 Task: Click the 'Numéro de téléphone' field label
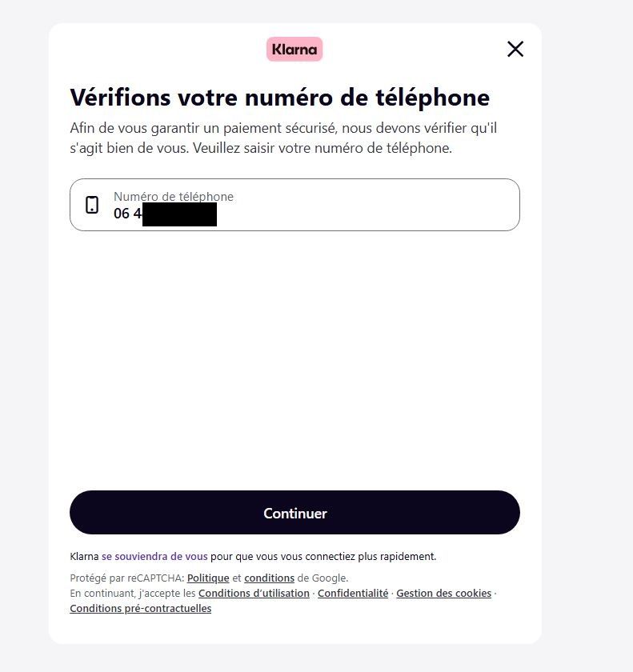tap(174, 196)
